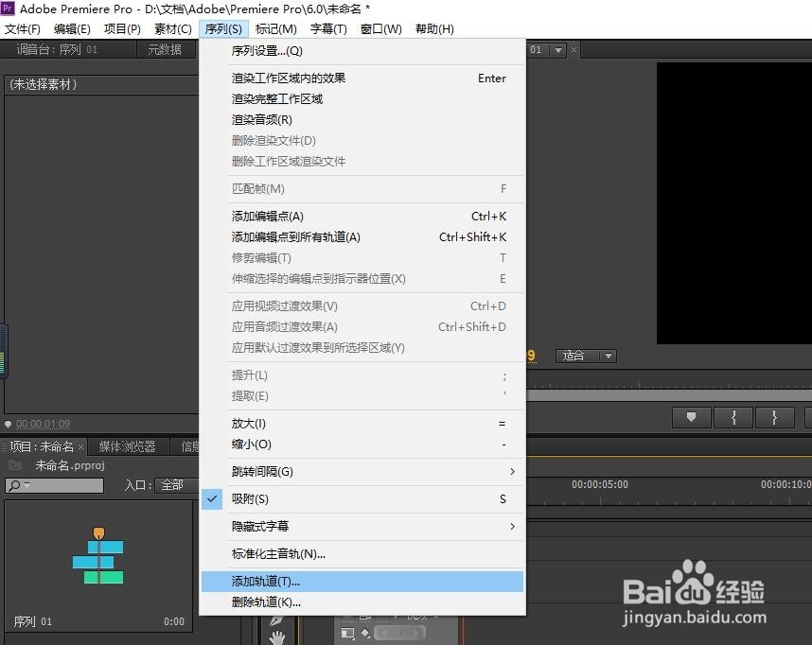Switch to the 调音台: 序列 01 tab

pos(57,50)
